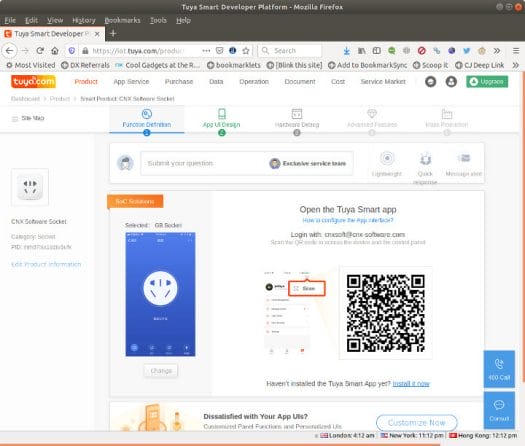Open the App UI Design step icon

pos(222,114)
